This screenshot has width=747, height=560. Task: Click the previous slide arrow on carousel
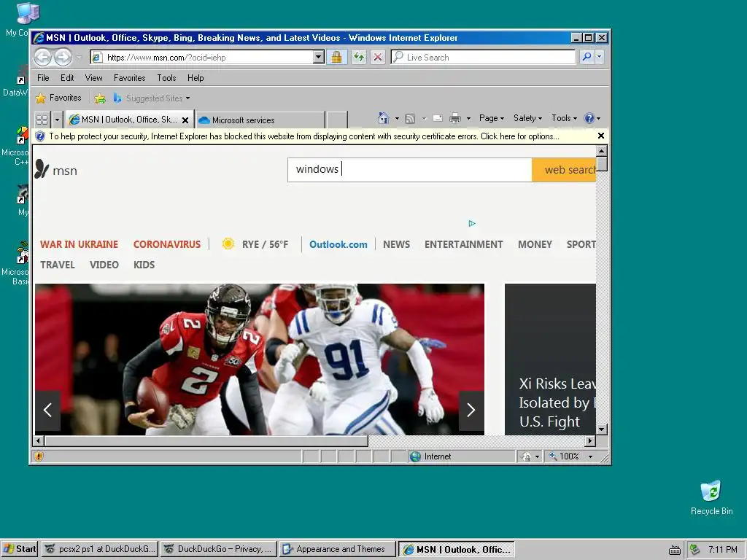tap(47, 410)
